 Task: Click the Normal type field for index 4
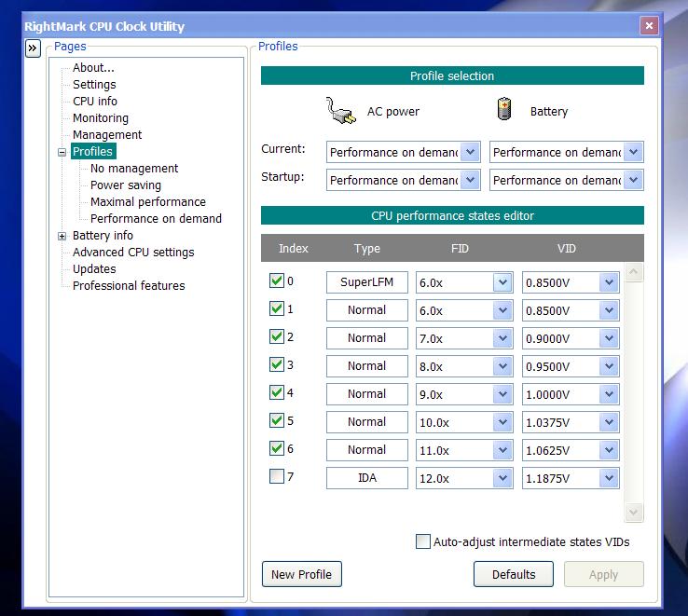[366, 394]
